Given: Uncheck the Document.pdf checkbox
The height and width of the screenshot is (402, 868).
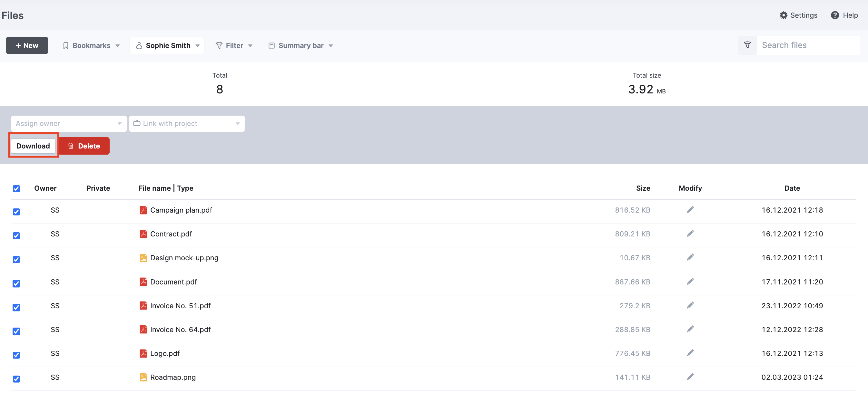Looking at the screenshot, I should [x=16, y=284].
